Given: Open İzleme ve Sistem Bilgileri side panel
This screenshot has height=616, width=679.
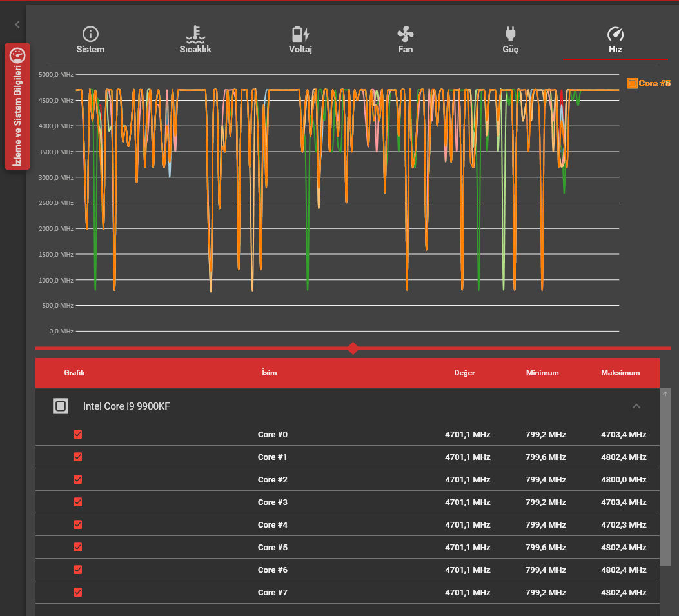Looking at the screenshot, I should coord(17,106).
